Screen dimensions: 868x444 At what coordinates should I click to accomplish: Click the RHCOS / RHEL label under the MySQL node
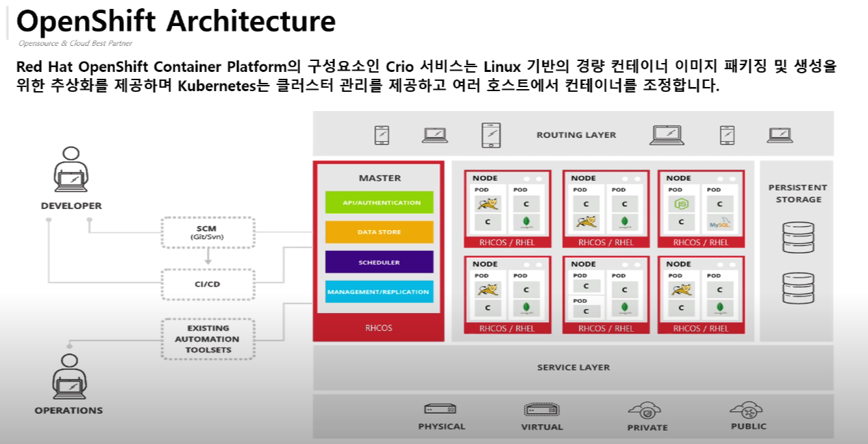point(701,242)
